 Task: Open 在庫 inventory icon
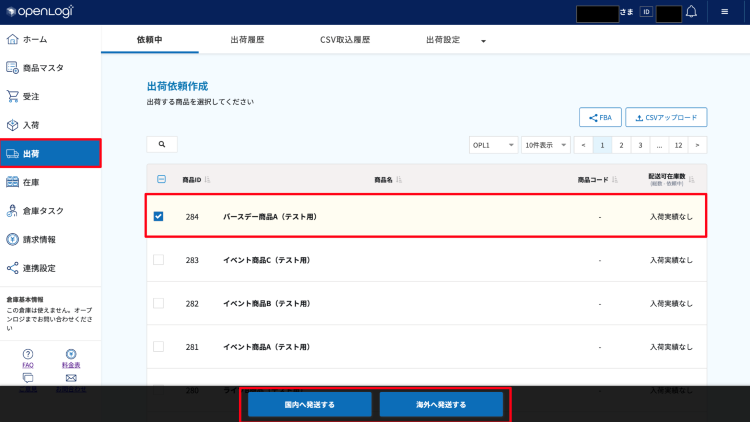tap(12, 182)
